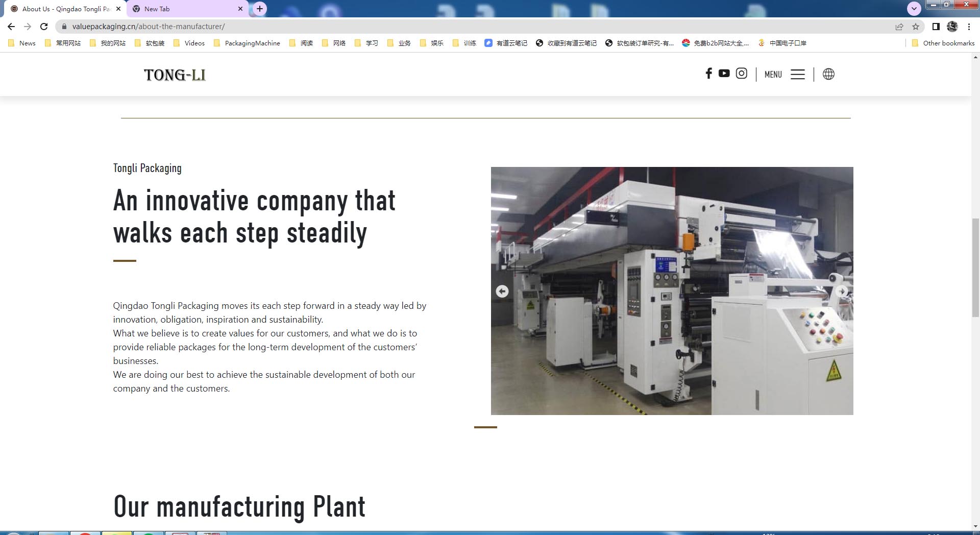
Task: Open Tongli Facebook page icon
Action: point(708,74)
